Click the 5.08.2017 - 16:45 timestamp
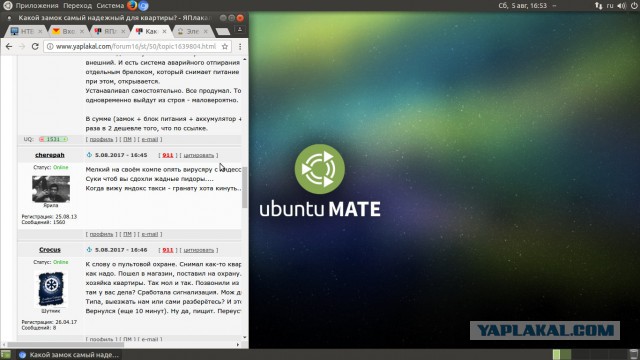This screenshot has height=360, width=640. [x=121, y=155]
